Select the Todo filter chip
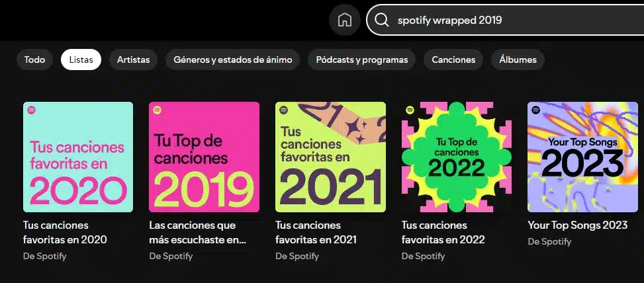The image size is (644, 283). [34, 60]
